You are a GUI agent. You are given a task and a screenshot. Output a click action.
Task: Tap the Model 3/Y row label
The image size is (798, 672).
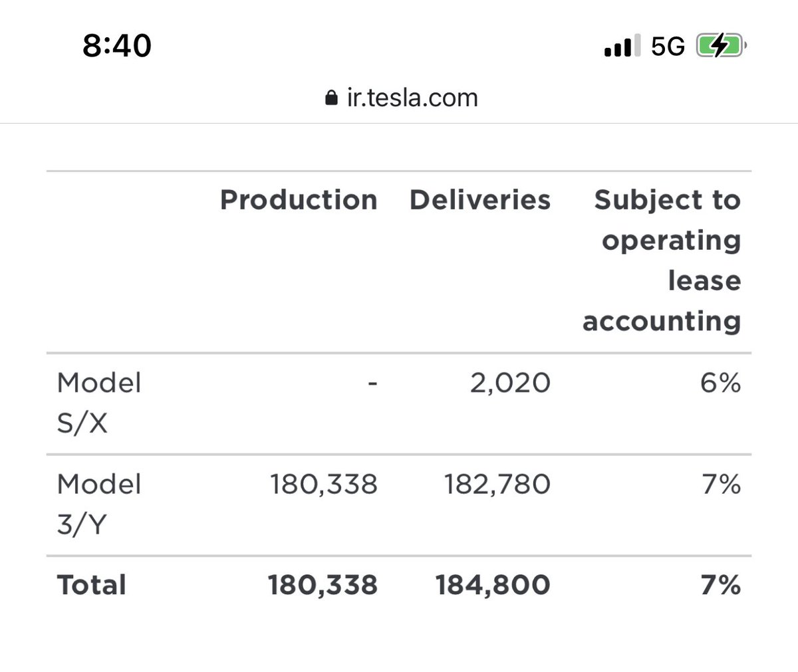pyautogui.click(x=99, y=504)
